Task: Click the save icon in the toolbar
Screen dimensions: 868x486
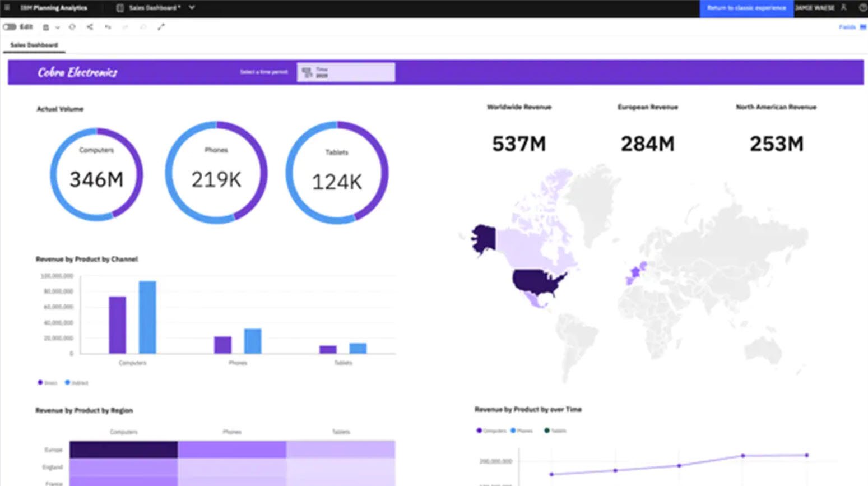Action: pyautogui.click(x=46, y=27)
